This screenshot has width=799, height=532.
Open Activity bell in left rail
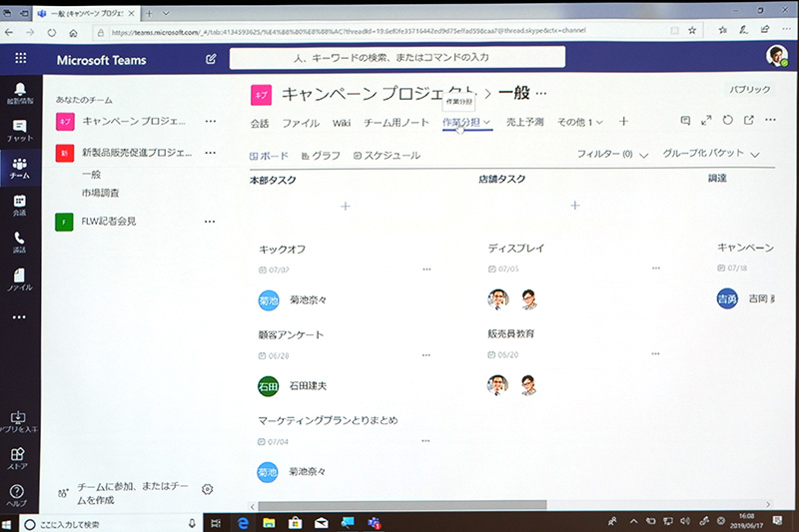point(20,93)
